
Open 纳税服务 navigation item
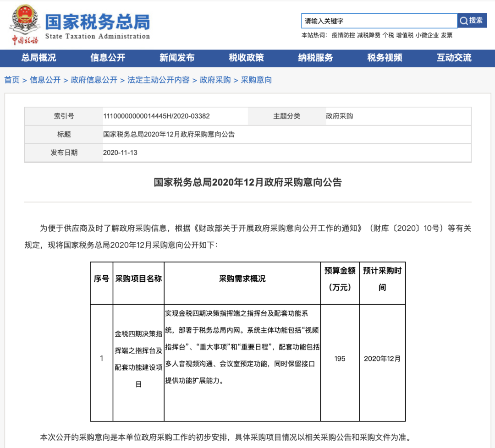315,58
